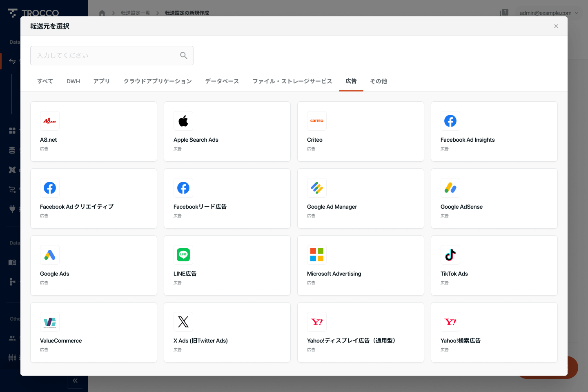Open the admin@example.com account dropdown
This screenshot has height=392, width=588.
(549, 13)
